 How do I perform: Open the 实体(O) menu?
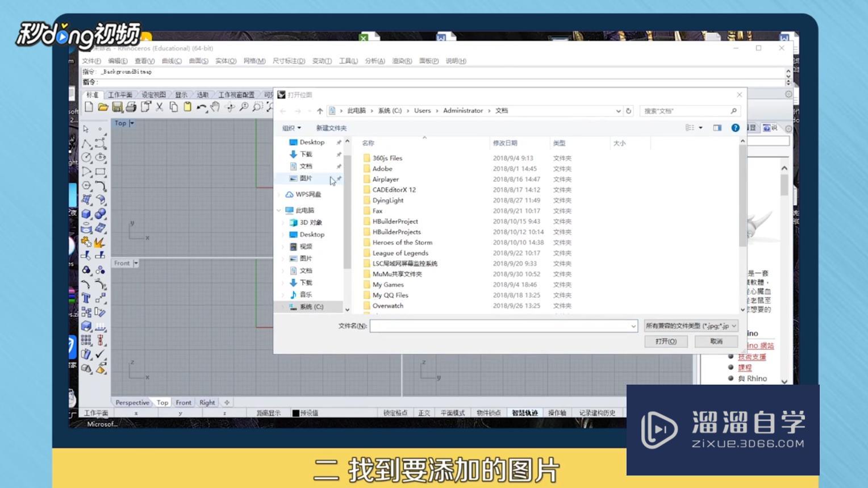point(226,61)
